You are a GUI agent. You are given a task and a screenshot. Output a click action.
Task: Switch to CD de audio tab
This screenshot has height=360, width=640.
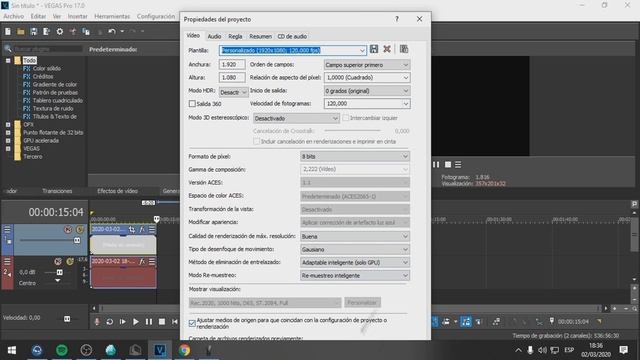tap(292, 36)
